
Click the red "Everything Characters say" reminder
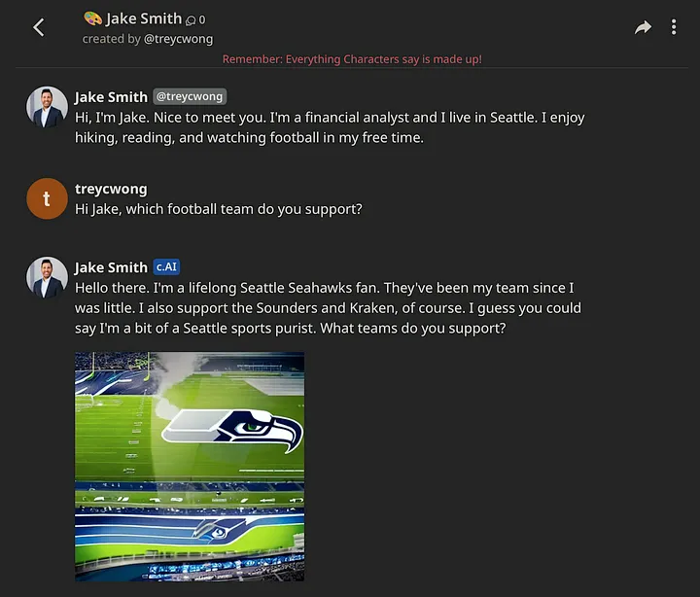[x=352, y=59]
